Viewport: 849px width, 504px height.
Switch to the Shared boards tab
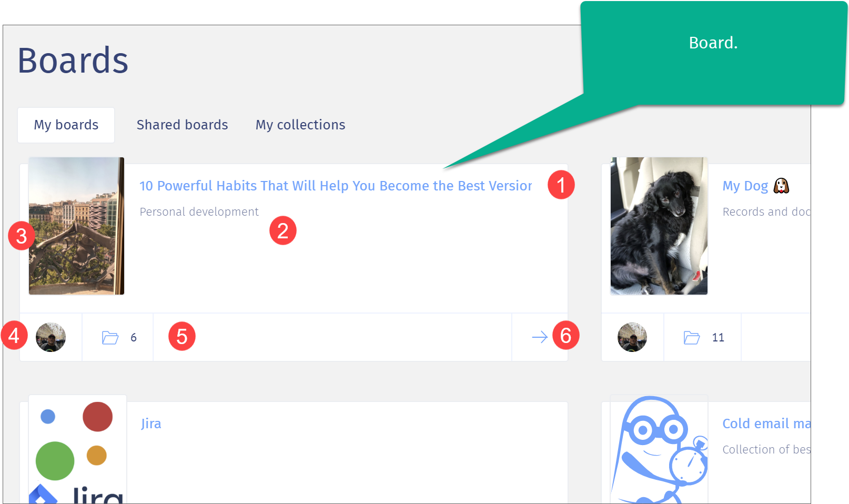pos(183,125)
